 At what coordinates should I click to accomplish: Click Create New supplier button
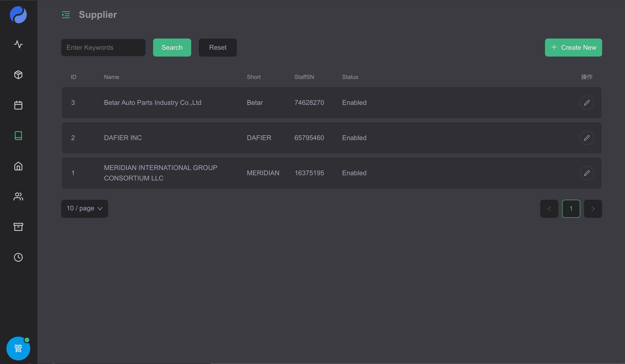tap(573, 48)
